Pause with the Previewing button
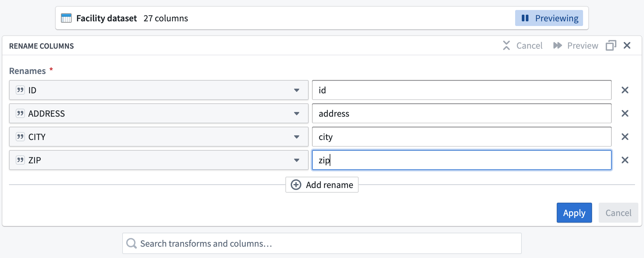This screenshot has height=258, width=644. coord(549,18)
